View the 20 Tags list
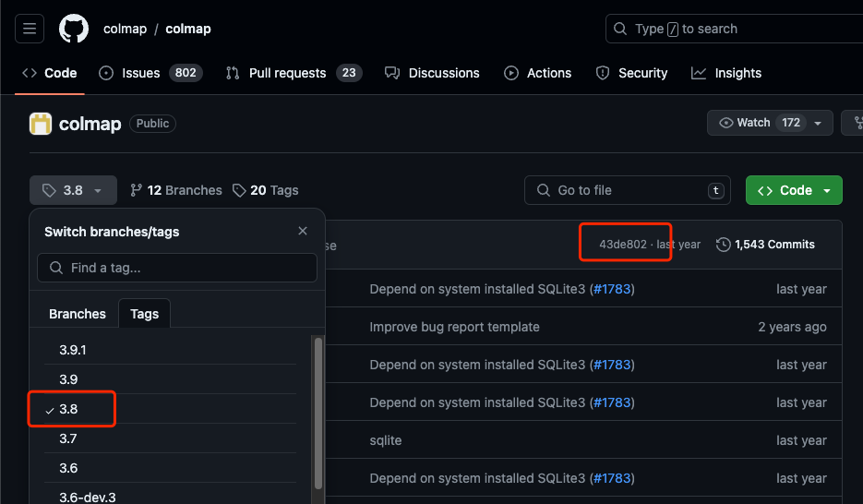 pyautogui.click(x=265, y=190)
